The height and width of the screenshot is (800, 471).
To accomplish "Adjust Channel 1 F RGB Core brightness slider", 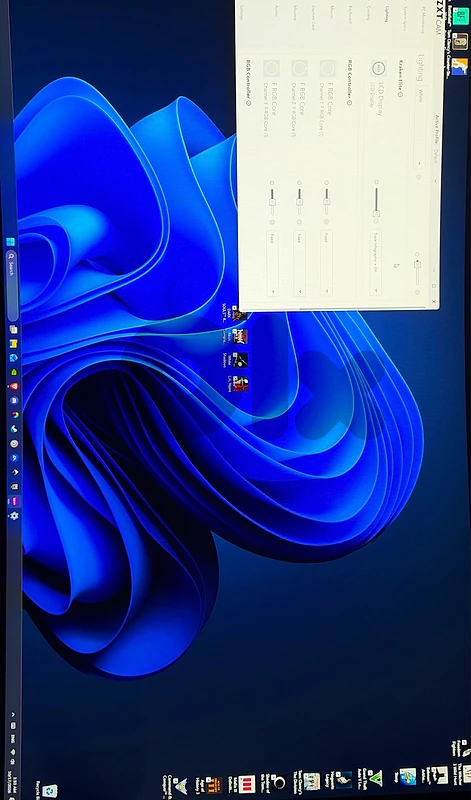I will coord(327,202).
